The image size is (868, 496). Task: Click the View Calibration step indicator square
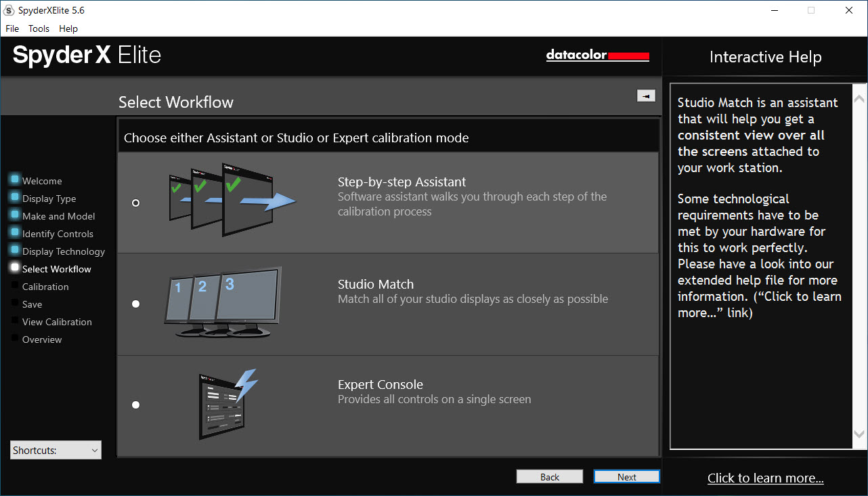(15, 321)
